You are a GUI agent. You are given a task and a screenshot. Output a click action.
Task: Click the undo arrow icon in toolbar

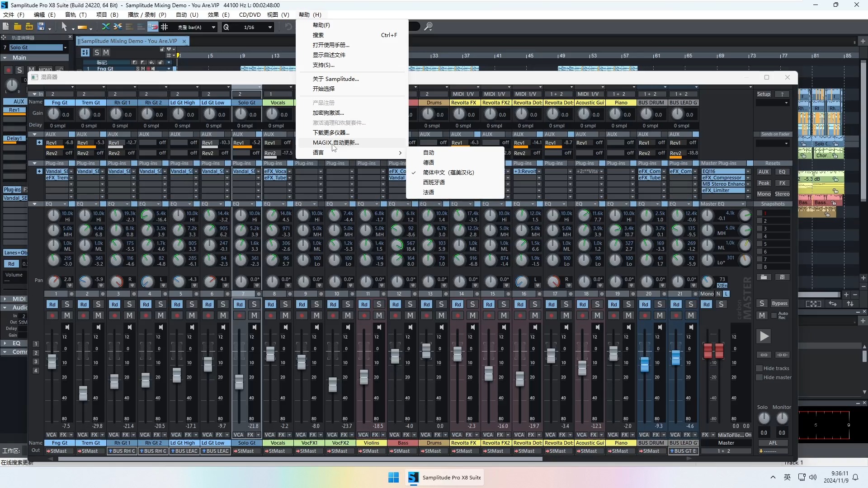[288, 27]
